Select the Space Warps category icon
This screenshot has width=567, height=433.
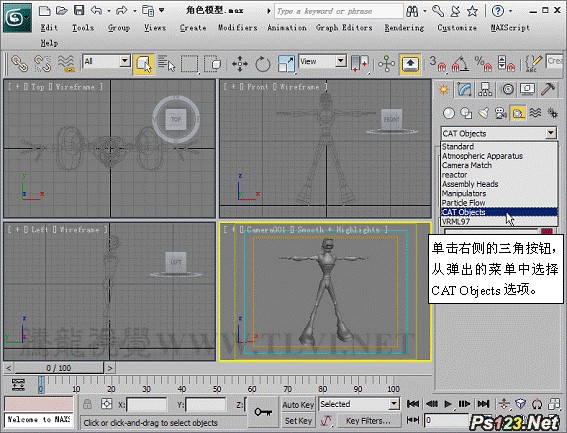[535, 113]
